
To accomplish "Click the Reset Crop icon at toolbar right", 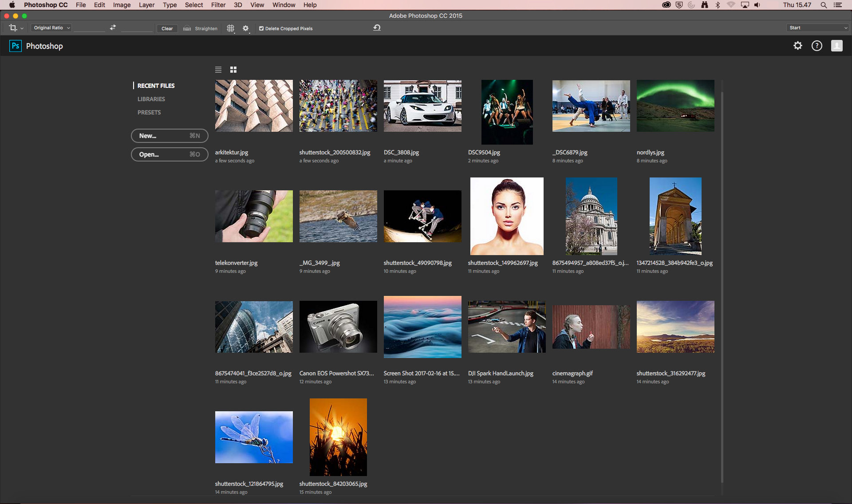I will (377, 27).
